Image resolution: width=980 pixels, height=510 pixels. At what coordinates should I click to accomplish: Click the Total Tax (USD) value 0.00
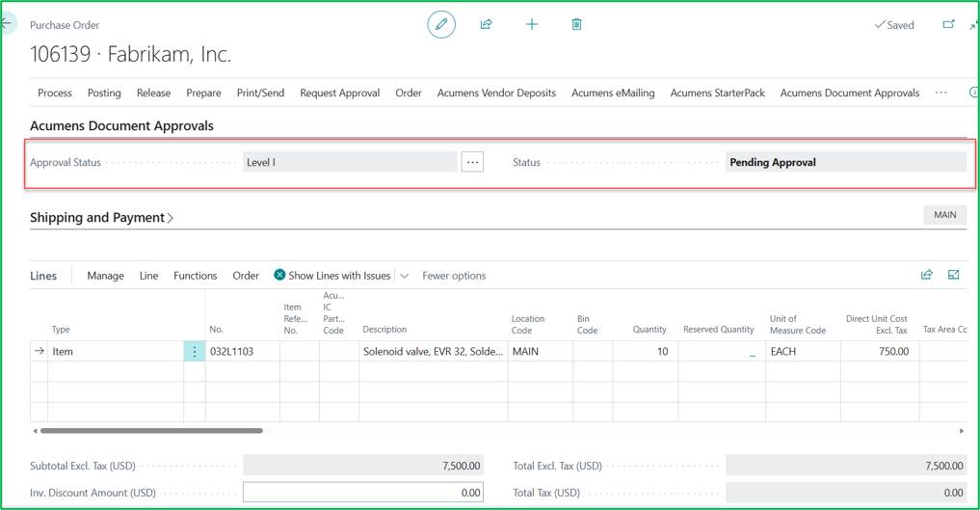[x=846, y=493]
